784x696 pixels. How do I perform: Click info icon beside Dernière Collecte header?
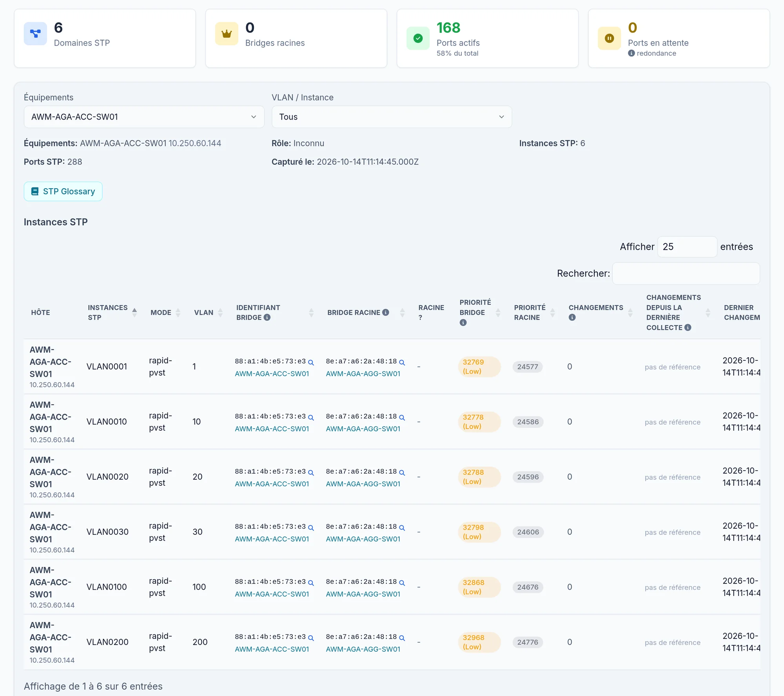pos(688,327)
